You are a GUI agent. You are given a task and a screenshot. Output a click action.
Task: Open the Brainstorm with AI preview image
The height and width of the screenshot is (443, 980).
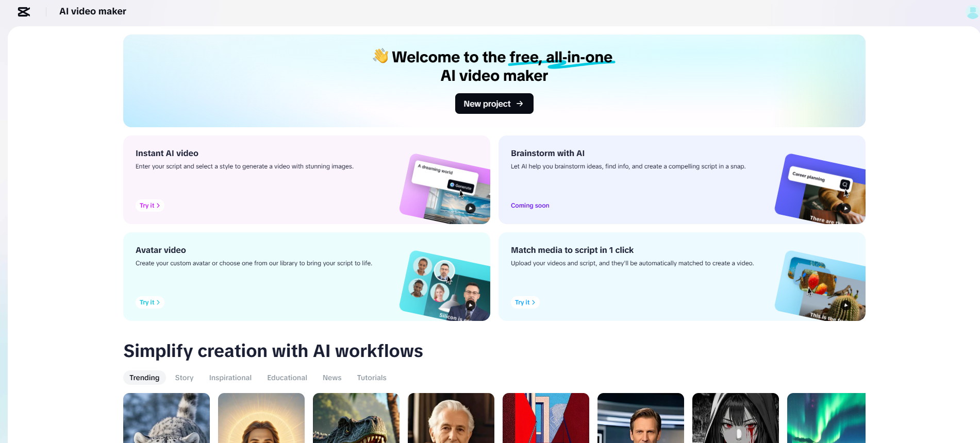click(820, 189)
